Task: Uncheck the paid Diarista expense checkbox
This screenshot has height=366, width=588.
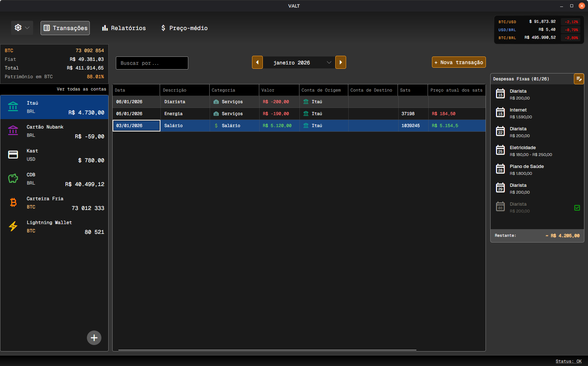Action: pos(577,208)
